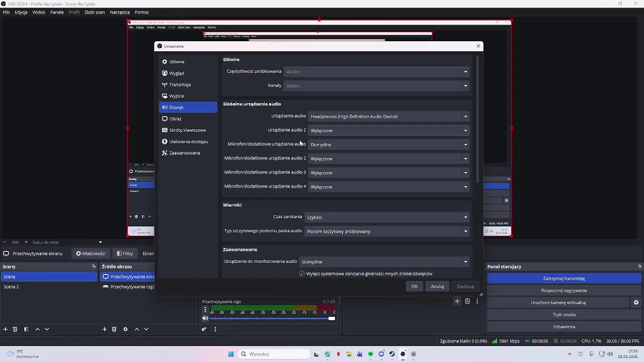Select Scena 2 in scenes list
This screenshot has width=644, height=362.
coord(49,287)
